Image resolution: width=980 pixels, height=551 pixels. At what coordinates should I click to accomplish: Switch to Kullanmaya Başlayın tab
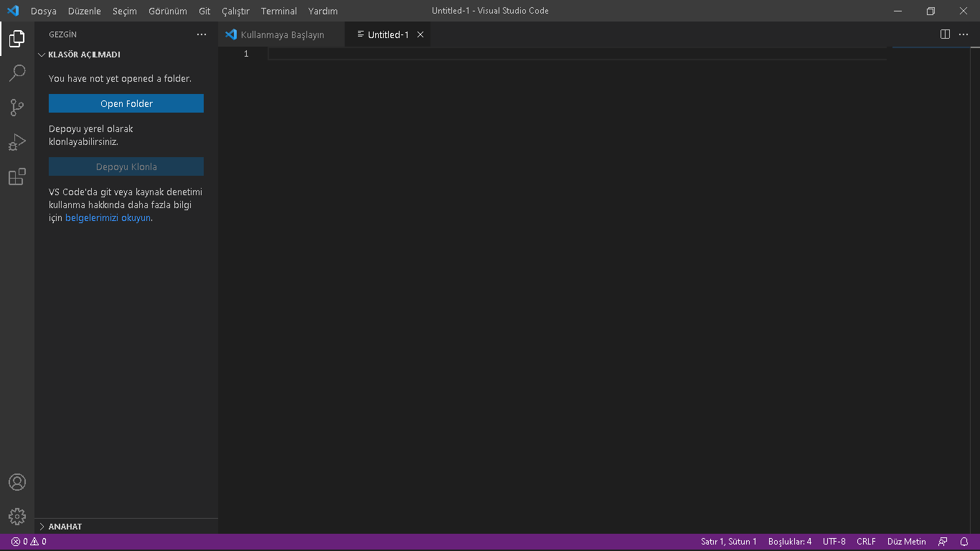click(281, 34)
